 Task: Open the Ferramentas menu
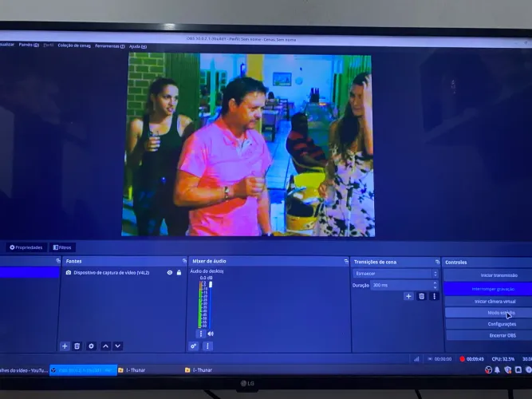click(x=110, y=45)
